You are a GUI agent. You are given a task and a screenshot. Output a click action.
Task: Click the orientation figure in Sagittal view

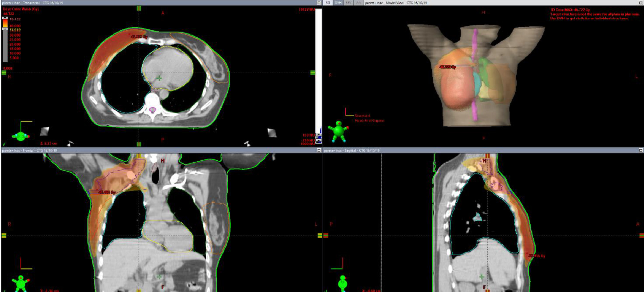(342, 283)
